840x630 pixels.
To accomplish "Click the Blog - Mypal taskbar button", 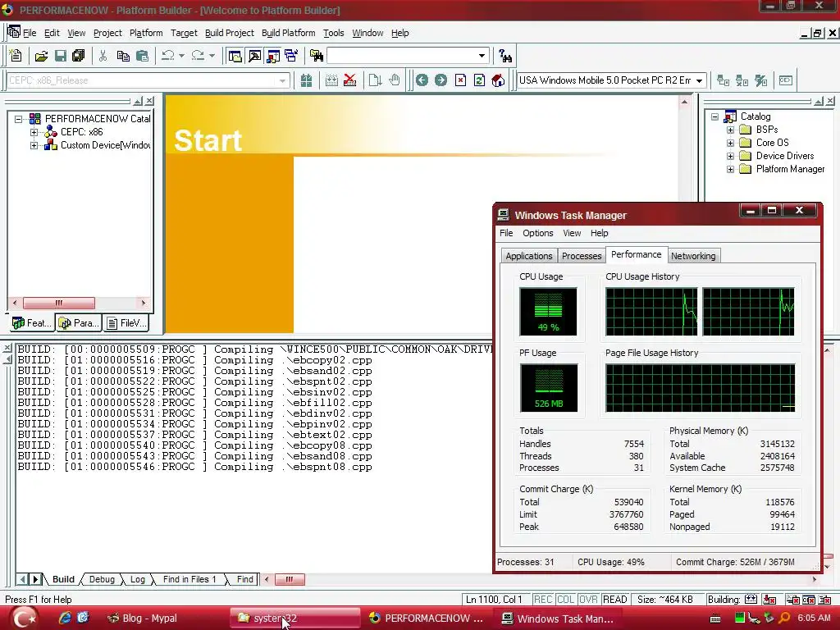I will click(144, 619).
